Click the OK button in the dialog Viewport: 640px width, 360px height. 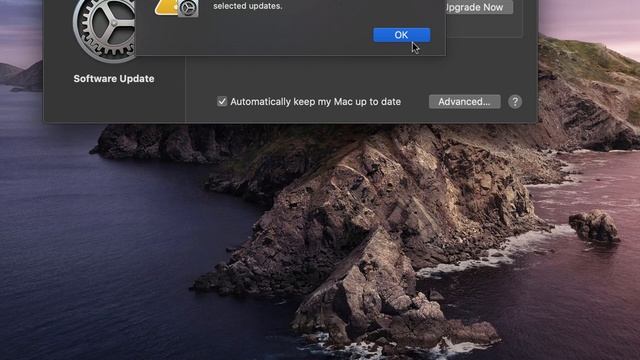[401, 35]
